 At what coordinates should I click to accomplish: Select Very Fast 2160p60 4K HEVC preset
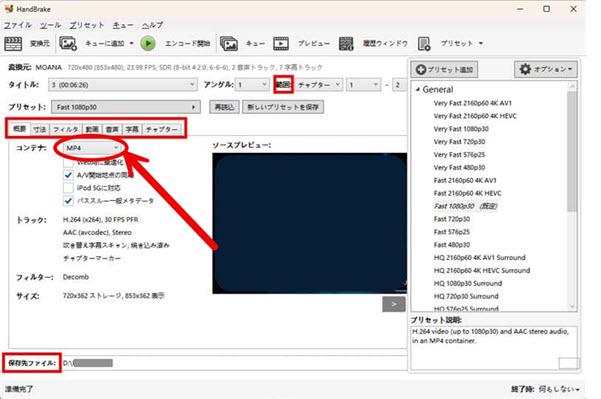[475, 116]
